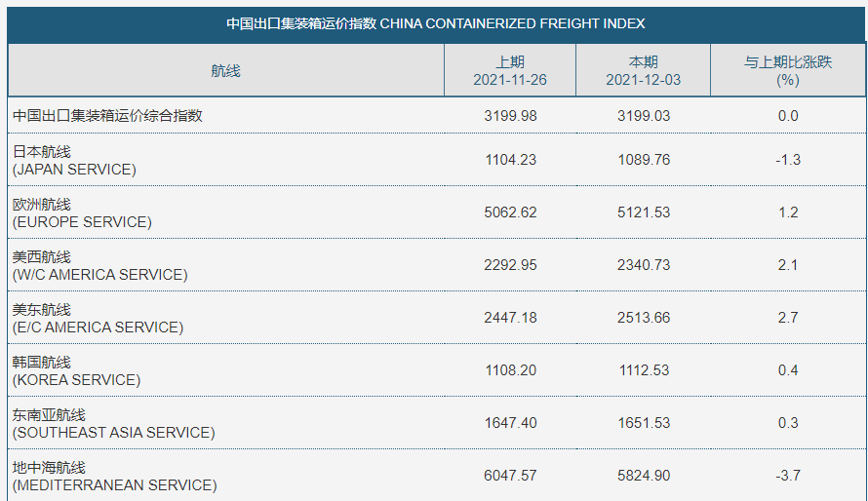Click the 本期 2021-12-03 column header
Viewport: 868px width, 501px height.
click(x=644, y=71)
